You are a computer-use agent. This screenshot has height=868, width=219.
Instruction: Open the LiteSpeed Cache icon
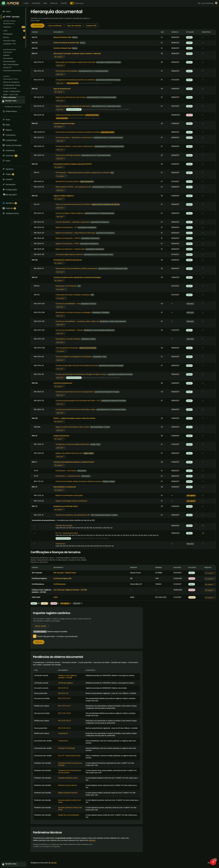tap(3, 213)
